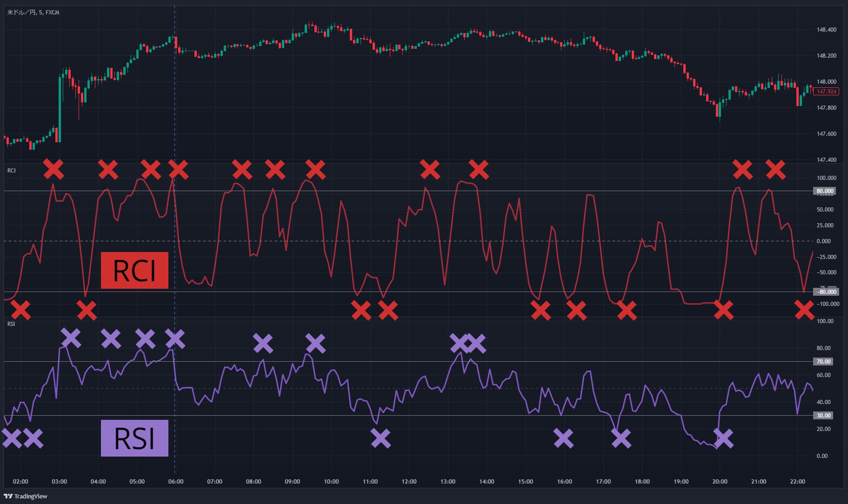848x504 pixels.
Task: Click the TradingView logo
Action: pos(26,496)
